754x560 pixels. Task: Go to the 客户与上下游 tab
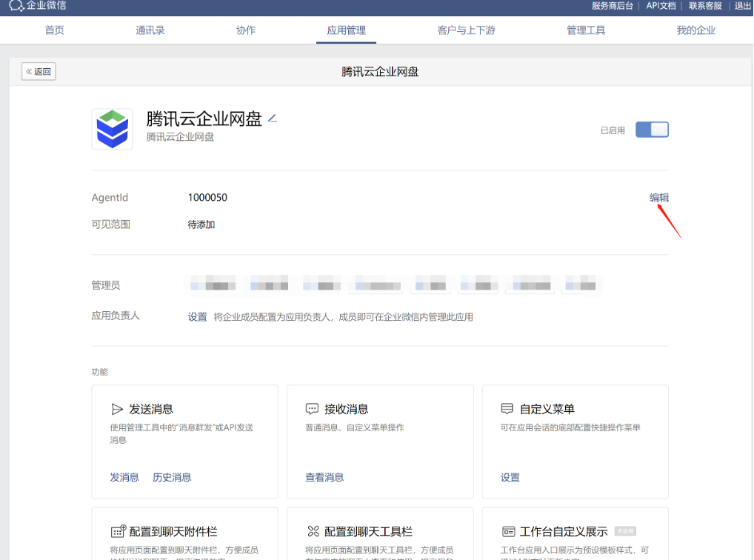click(466, 30)
